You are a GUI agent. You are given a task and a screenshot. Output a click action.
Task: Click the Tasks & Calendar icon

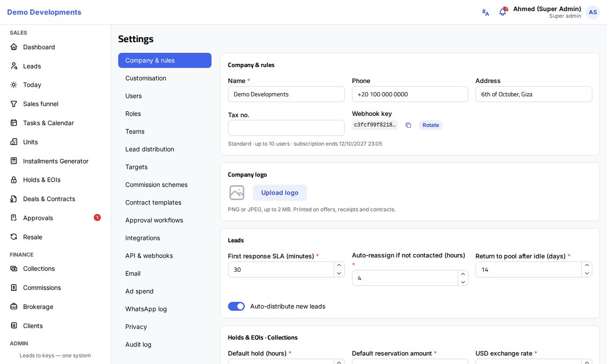coord(14,123)
